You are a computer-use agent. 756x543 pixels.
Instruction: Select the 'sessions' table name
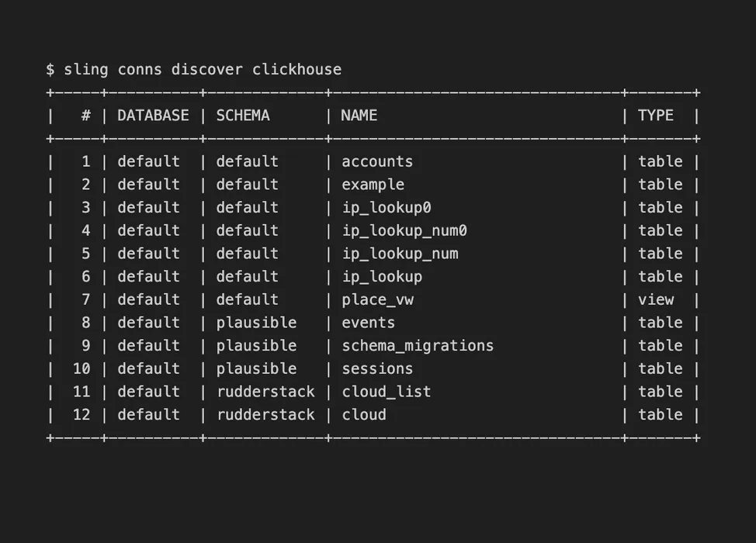377,368
